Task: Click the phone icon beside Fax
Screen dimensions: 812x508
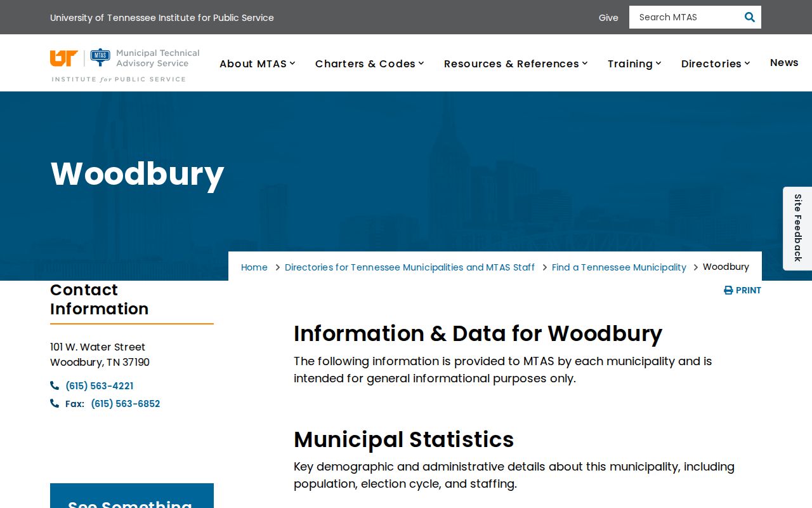Action: [55, 403]
